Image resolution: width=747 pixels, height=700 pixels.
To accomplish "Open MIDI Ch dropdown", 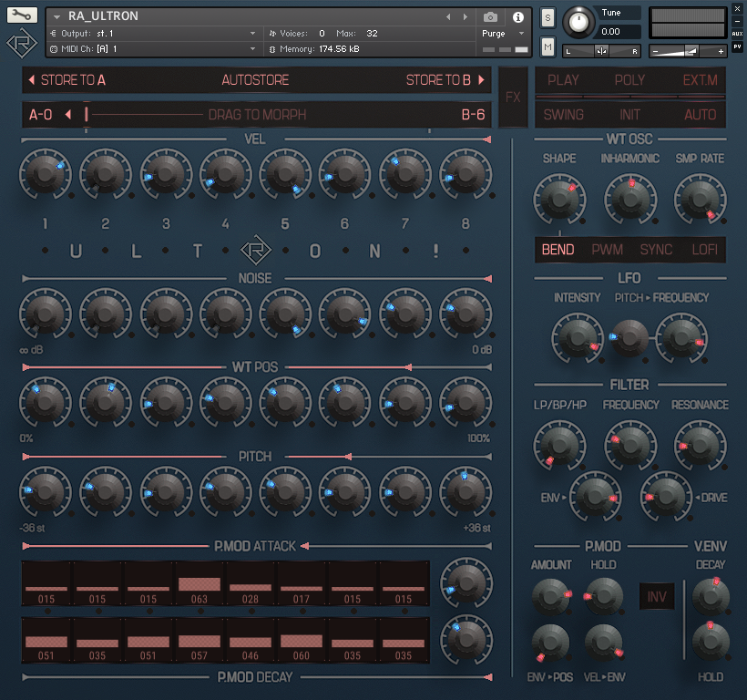I will click(252, 49).
